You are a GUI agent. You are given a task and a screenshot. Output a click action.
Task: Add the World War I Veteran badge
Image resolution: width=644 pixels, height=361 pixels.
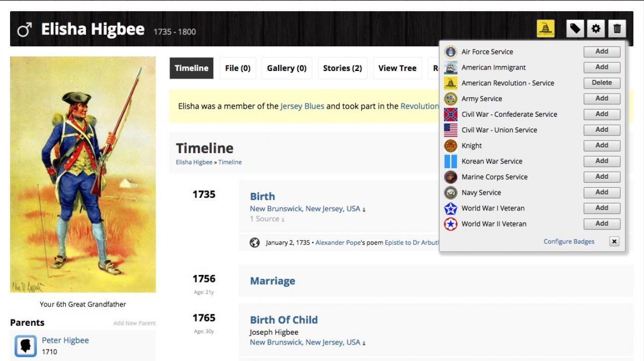tap(602, 207)
